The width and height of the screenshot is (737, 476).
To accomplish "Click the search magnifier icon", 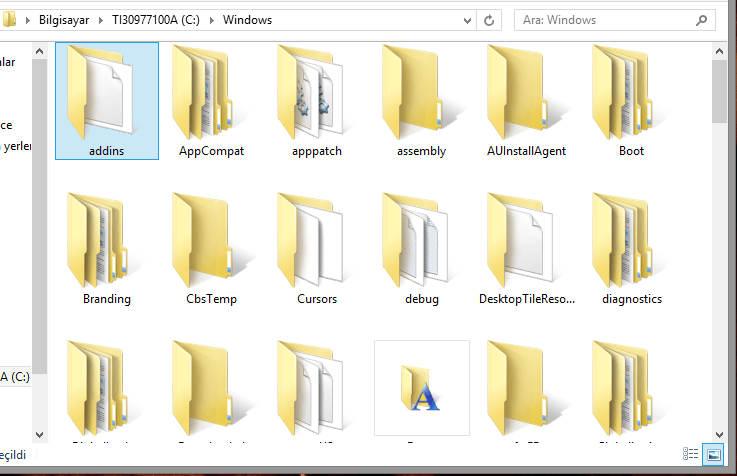I will (x=701, y=20).
